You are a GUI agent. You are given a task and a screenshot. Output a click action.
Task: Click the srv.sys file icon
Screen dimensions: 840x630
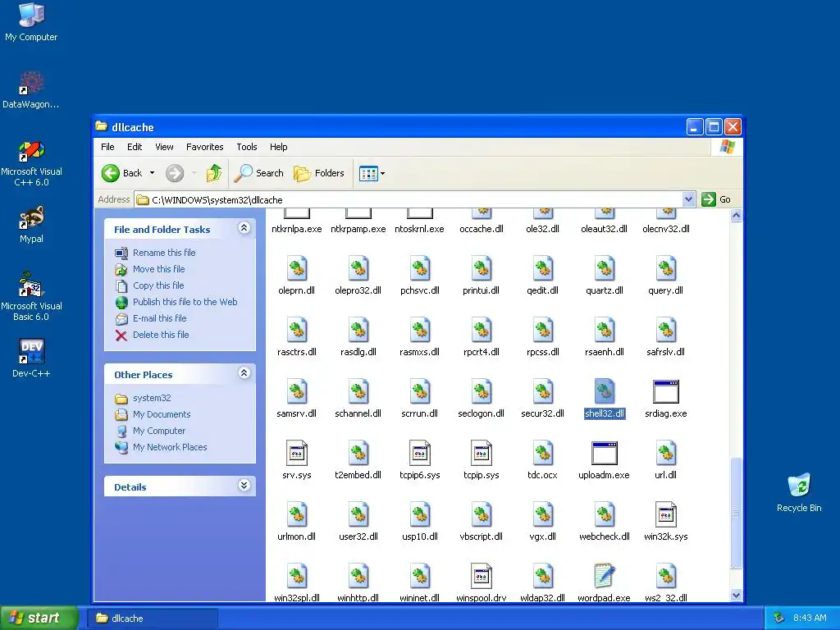(297, 453)
